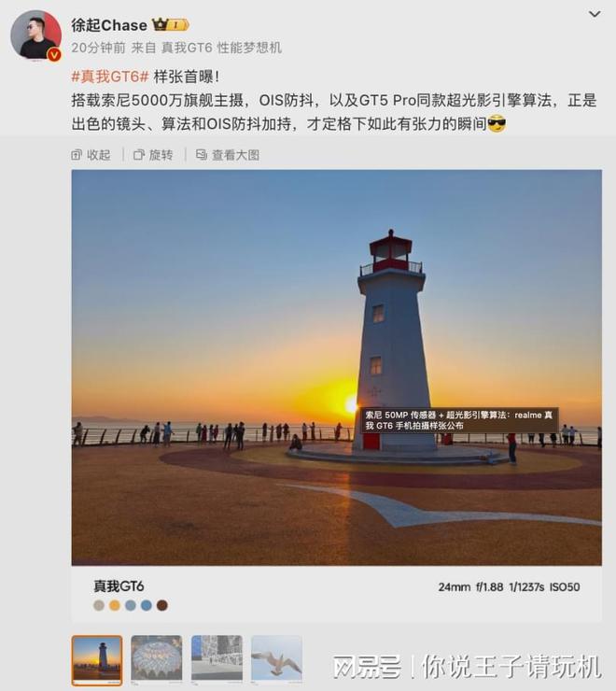Select the lighthouse thumbnail

[97, 660]
